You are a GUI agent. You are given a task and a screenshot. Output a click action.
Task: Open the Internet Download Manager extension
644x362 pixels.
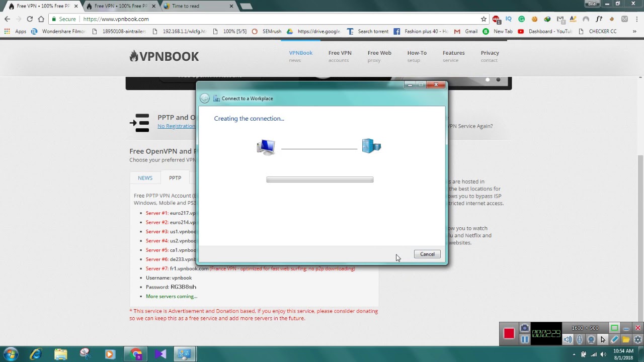(x=547, y=19)
